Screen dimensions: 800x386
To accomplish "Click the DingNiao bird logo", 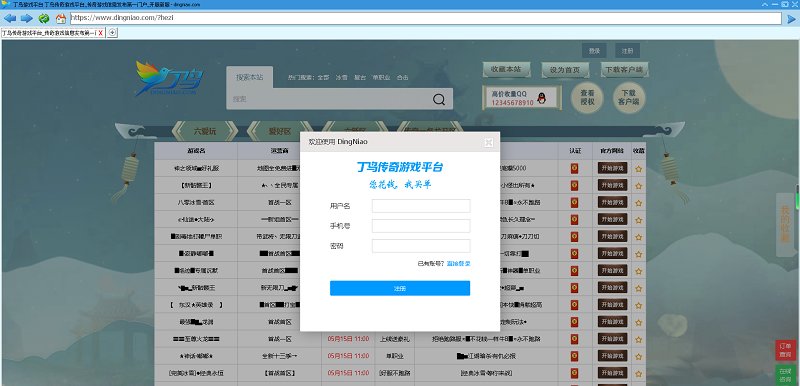I will 169,79.
